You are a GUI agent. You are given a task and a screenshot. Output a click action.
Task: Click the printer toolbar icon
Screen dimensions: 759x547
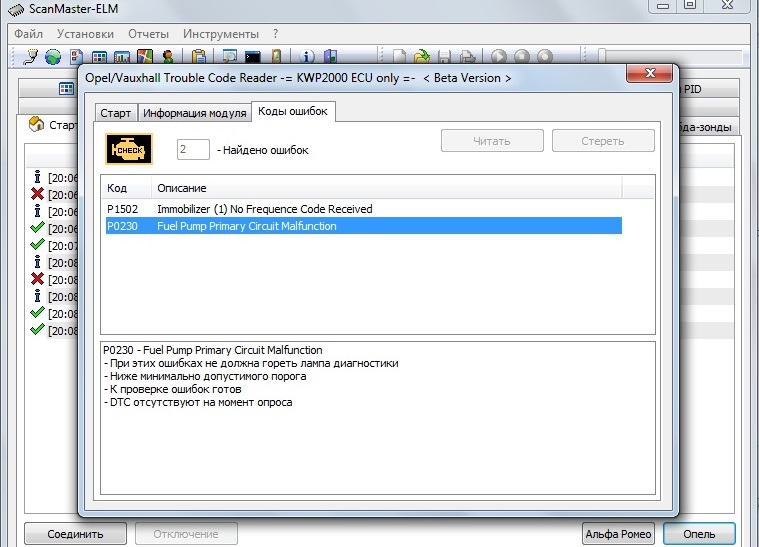pos(467,57)
